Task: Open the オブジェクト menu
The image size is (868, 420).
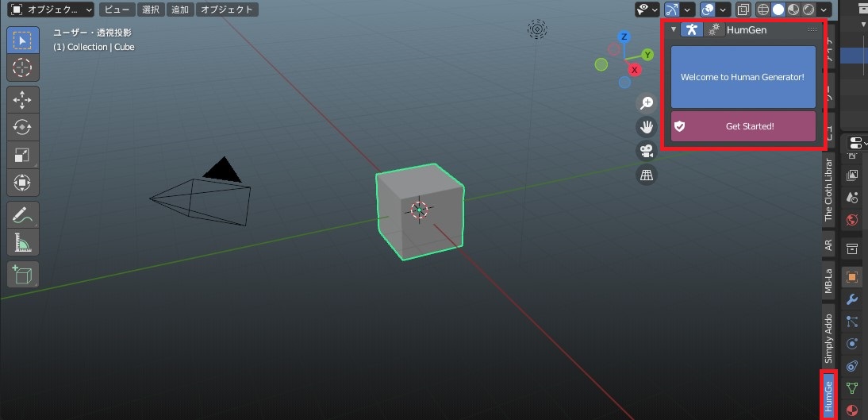Action: point(227,10)
